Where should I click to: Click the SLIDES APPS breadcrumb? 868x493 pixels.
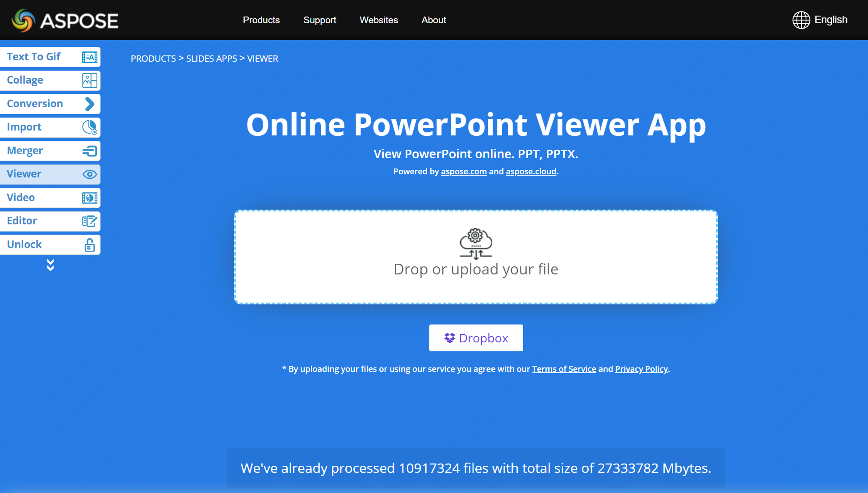click(x=211, y=59)
